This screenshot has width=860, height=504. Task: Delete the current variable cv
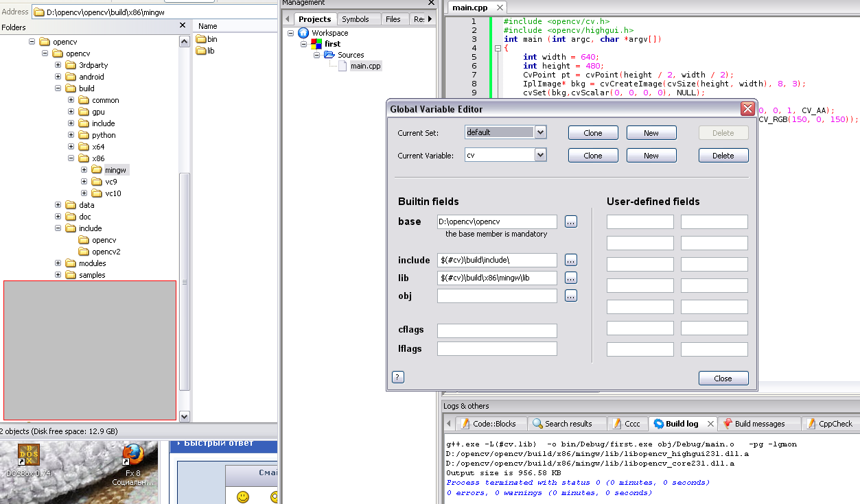click(x=723, y=156)
